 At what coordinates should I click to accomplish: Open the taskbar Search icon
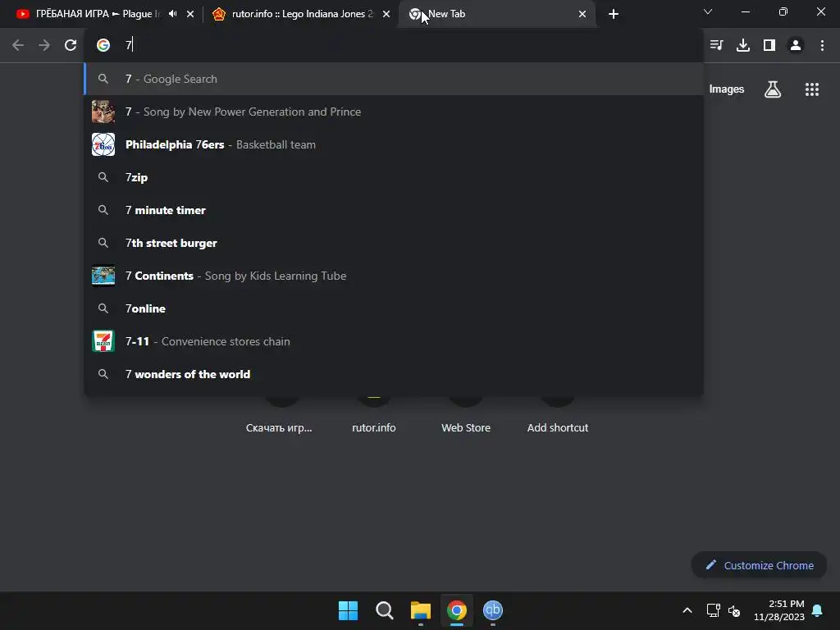click(x=385, y=610)
